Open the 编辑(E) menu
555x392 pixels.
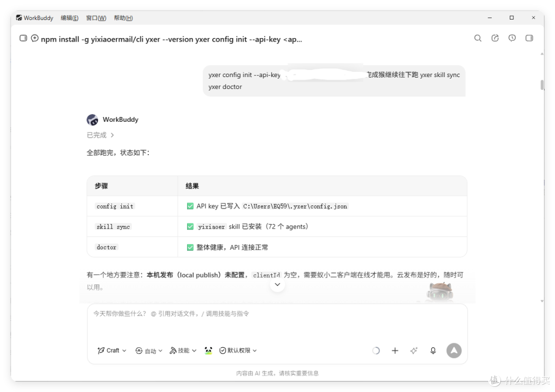(x=69, y=17)
